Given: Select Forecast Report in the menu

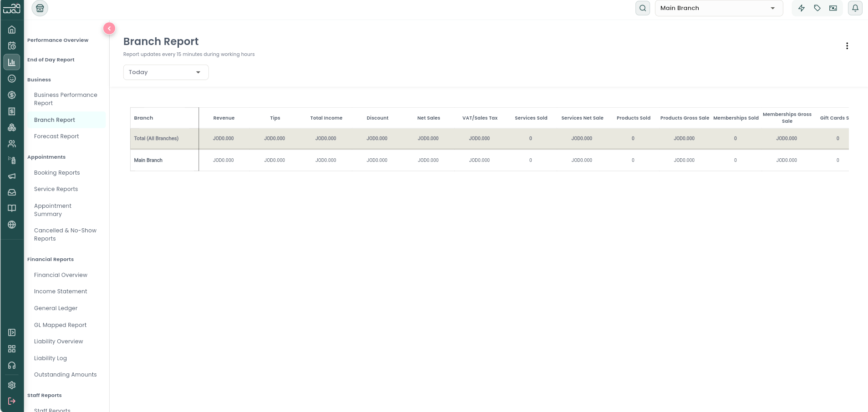Looking at the screenshot, I should tap(56, 136).
